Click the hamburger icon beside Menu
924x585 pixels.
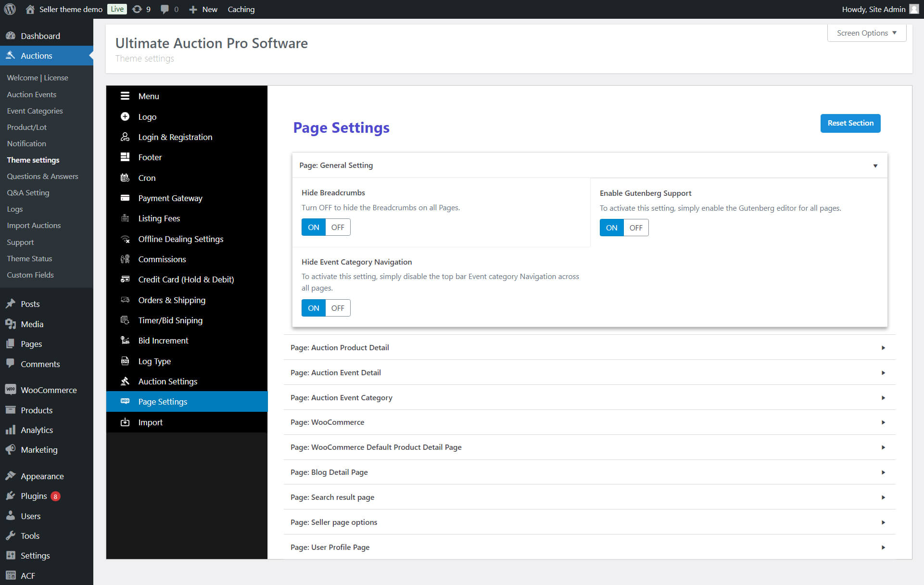[x=125, y=96]
